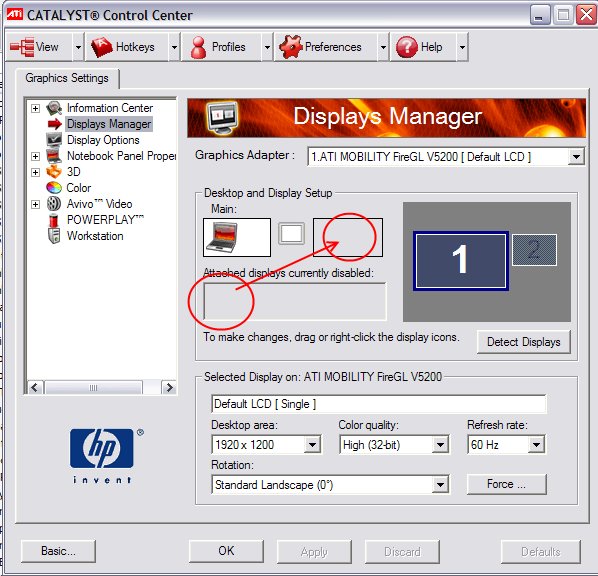Click the red arrow next to Displays Manager
The width and height of the screenshot is (598, 576).
pos(55,124)
